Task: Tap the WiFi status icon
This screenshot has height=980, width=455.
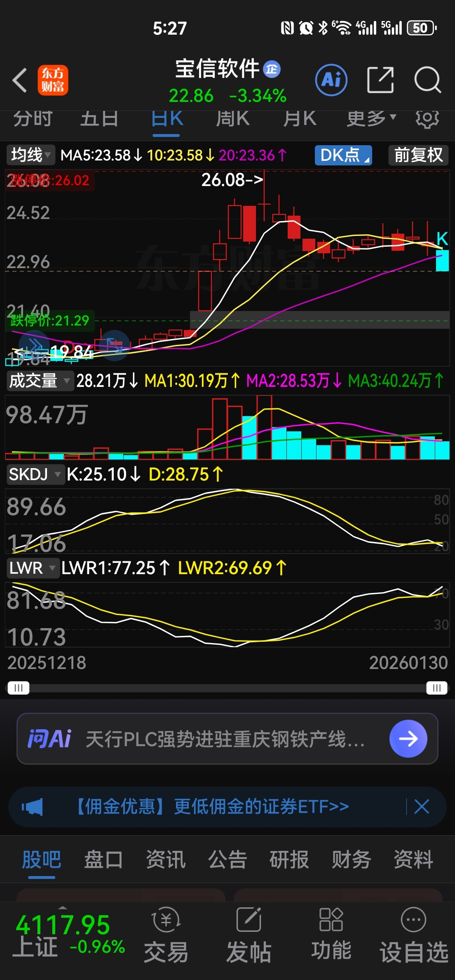Action: coord(342,28)
